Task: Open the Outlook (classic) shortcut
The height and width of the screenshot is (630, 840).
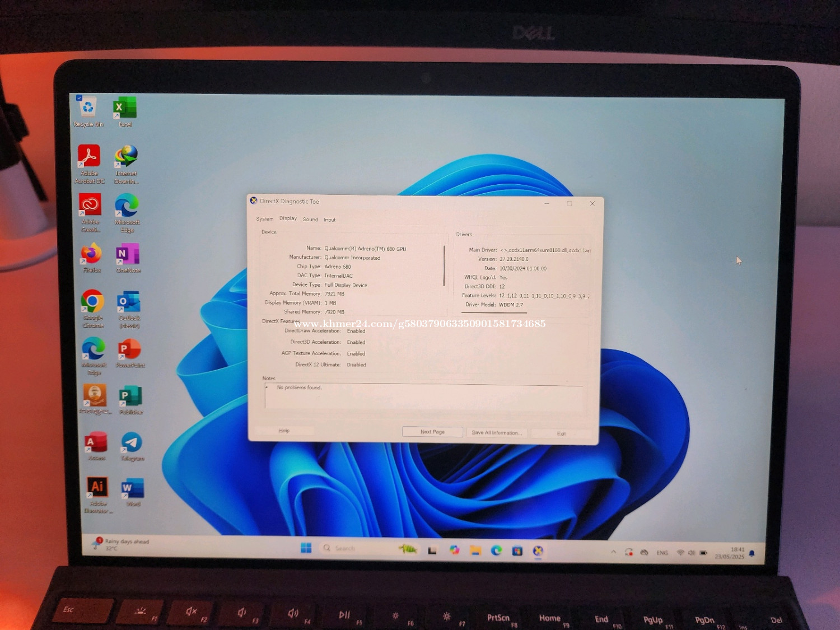Action: tap(129, 309)
